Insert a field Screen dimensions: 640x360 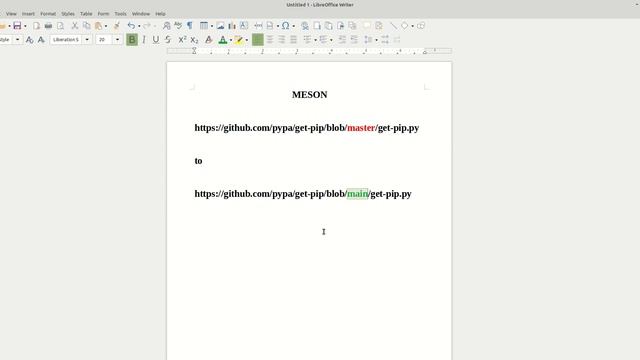point(270,26)
